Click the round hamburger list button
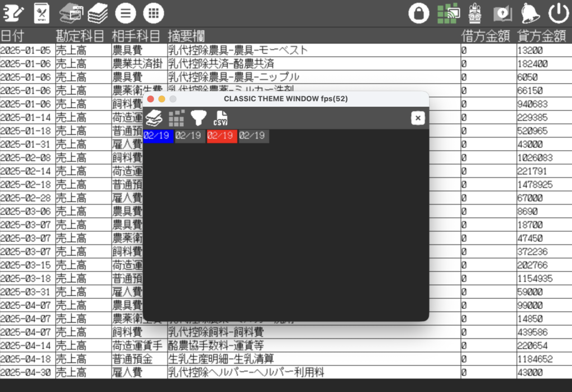The image size is (572, 392). pos(125,13)
